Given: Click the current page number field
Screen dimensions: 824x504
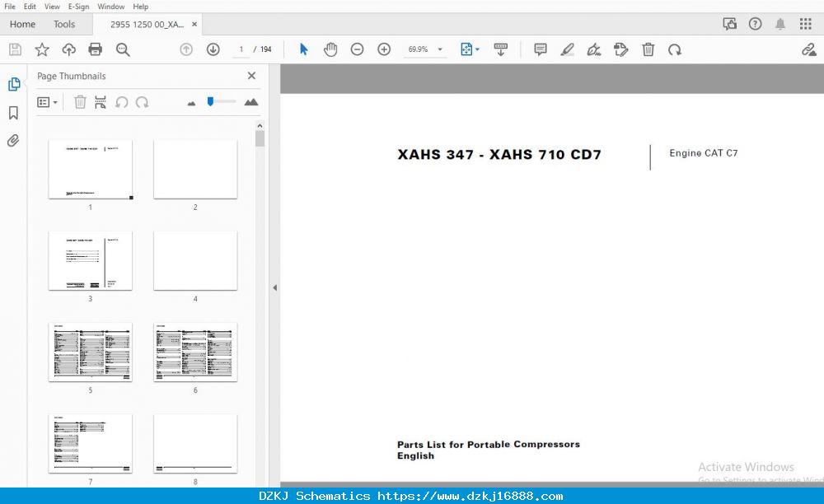Looking at the screenshot, I should (241, 49).
